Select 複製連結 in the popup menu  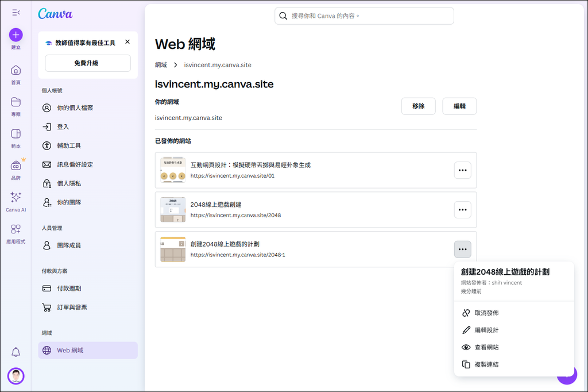pyautogui.click(x=514, y=364)
